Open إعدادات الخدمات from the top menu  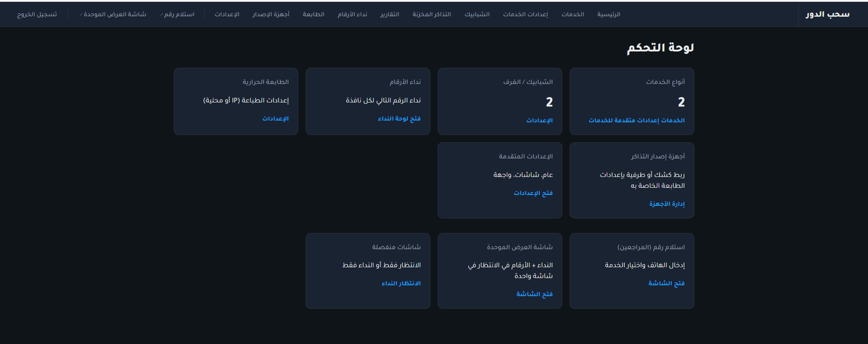pyautogui.click(x=525, y=14)
